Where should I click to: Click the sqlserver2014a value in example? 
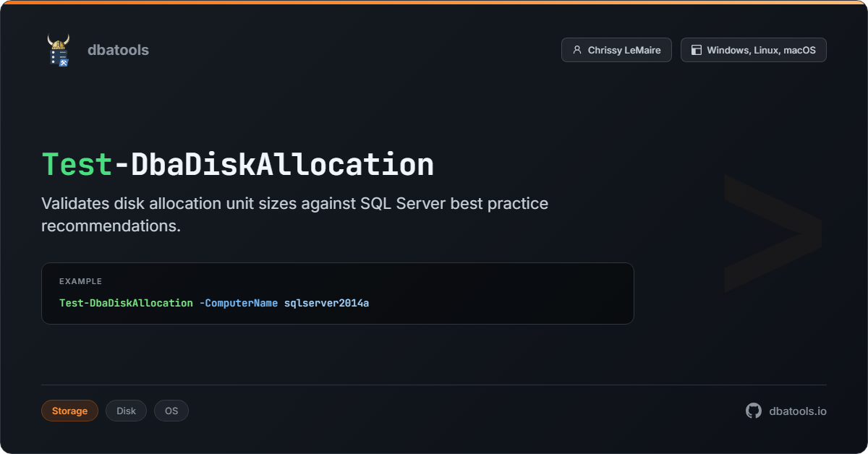tap(326, 303)
